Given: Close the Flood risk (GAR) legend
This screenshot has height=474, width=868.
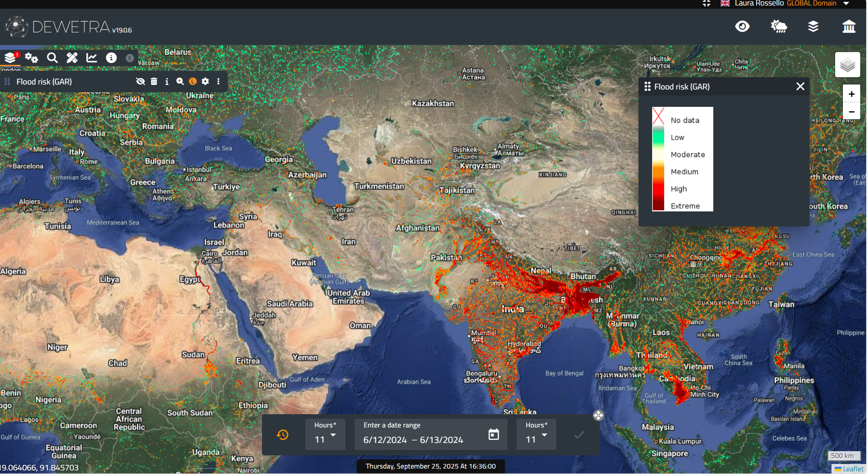Looking at the screenshot, I should [800, 87].
